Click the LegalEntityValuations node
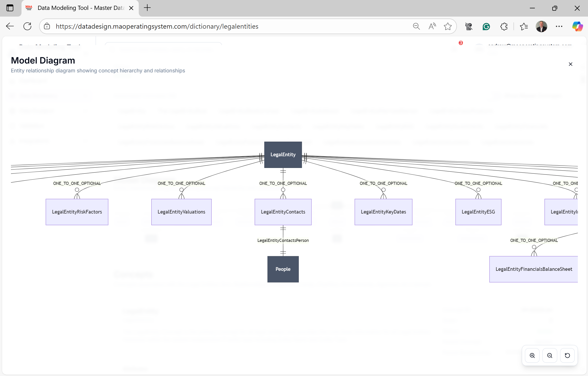This screenshot has width=588, height=376. (x=181, y=212)
